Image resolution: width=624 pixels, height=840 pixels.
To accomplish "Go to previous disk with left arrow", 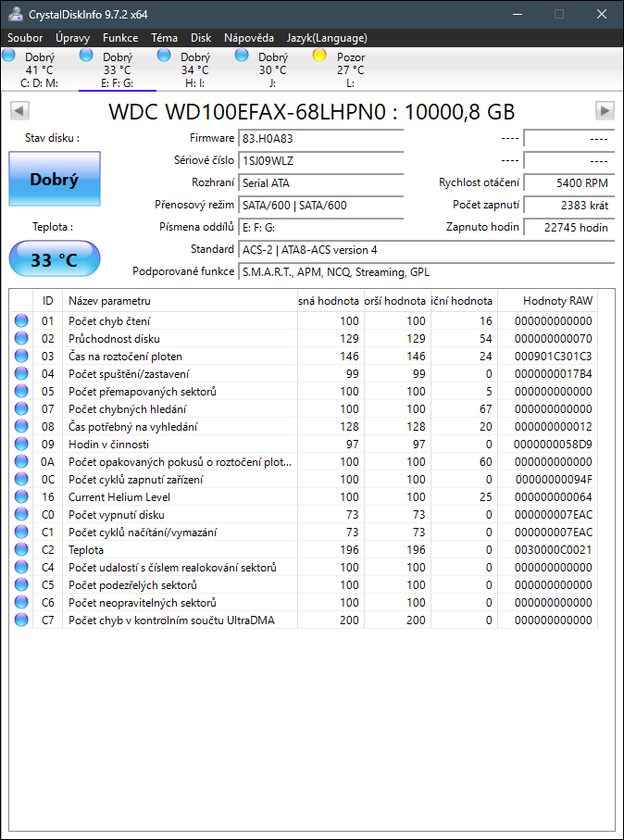I will point(19,111).
